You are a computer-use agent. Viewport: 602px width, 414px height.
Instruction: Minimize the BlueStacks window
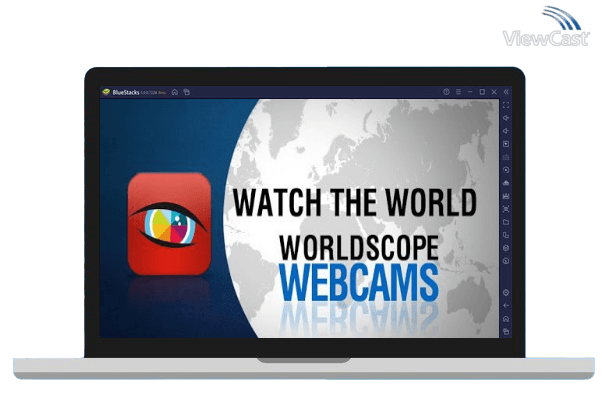(470, 92)
